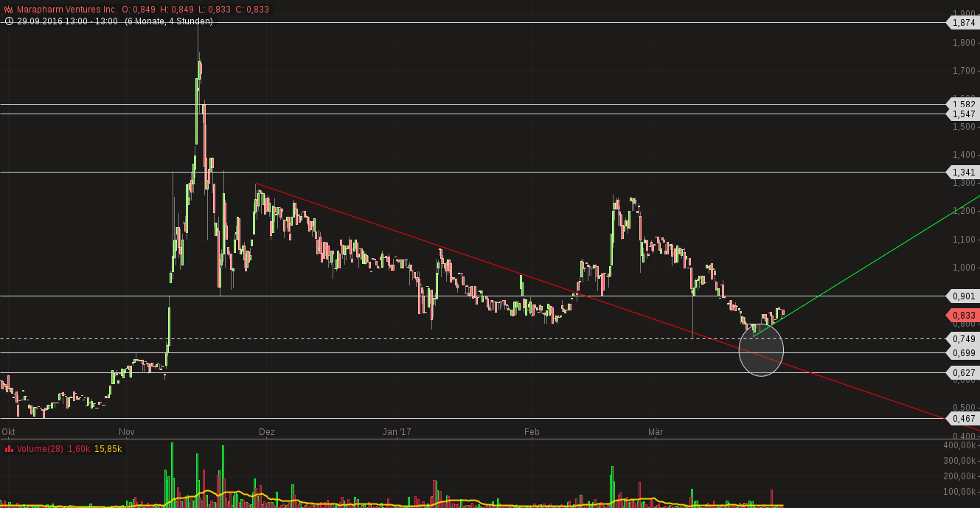The image size is (980, 508).
Task: Select the Marapharm Ventures Inc. title
Action: point(58,10)
